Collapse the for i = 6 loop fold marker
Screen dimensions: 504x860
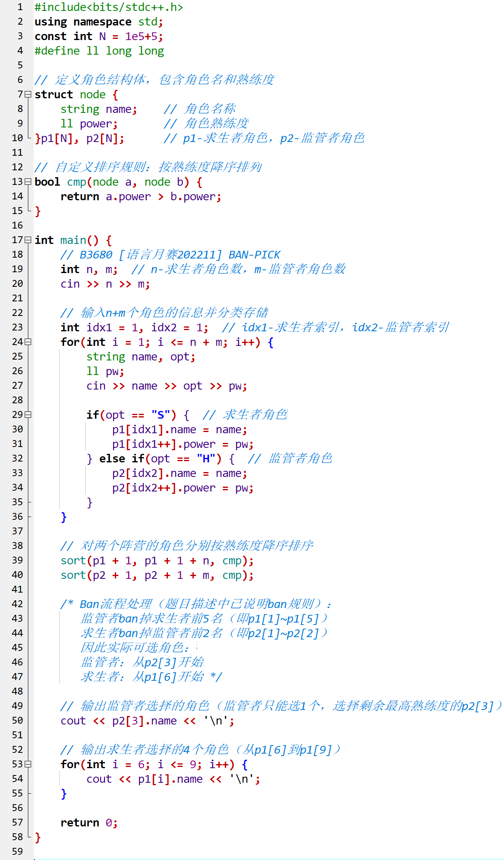pyautogui.click(x=28, y=764)
